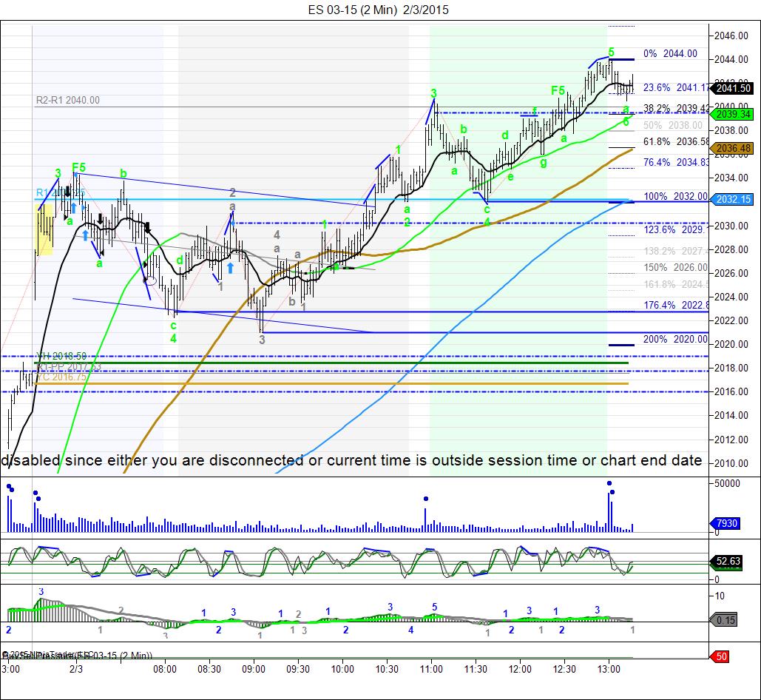Click the 123.6% extension level label
Screen dimensions: 761x700
676,229
